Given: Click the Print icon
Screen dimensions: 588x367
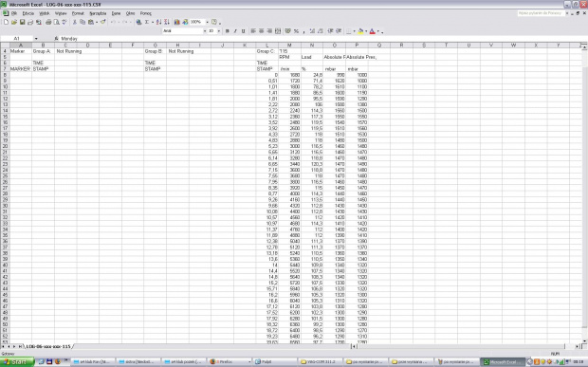Looking at the screenshot, I should pos(48,22).
